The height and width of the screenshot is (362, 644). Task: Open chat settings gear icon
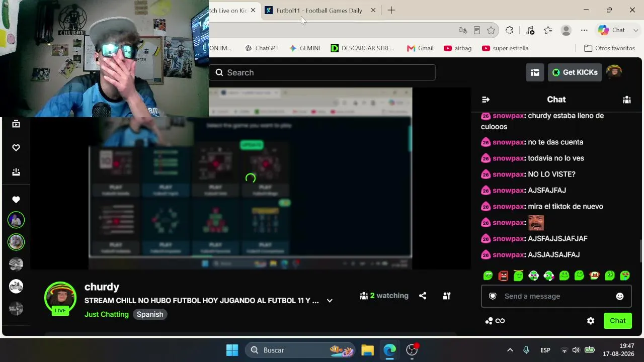[591, 321]
